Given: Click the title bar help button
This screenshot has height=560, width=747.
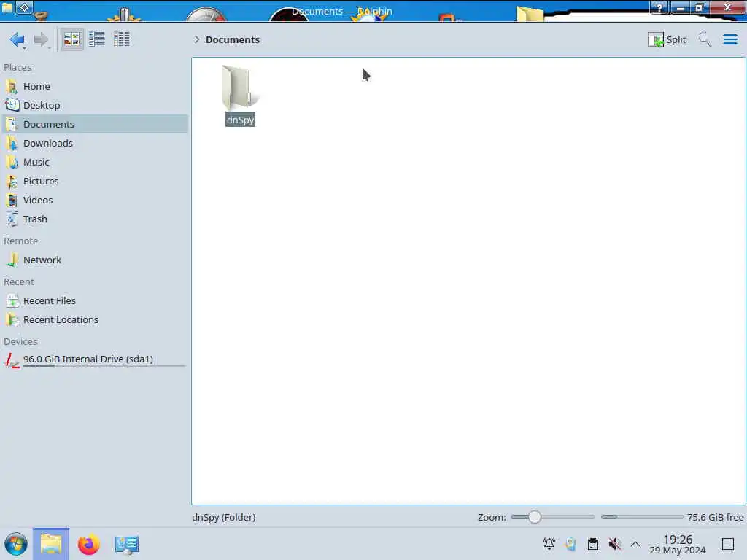Looking at the screenshot, I should pyautogui.click(x=659, y=7).
